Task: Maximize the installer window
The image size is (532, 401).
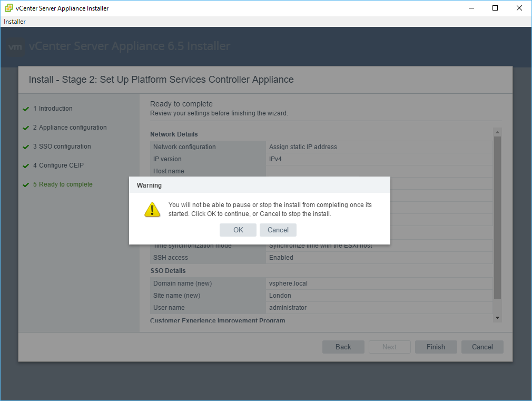Action: pyautogui.click(x=495, y=8)
